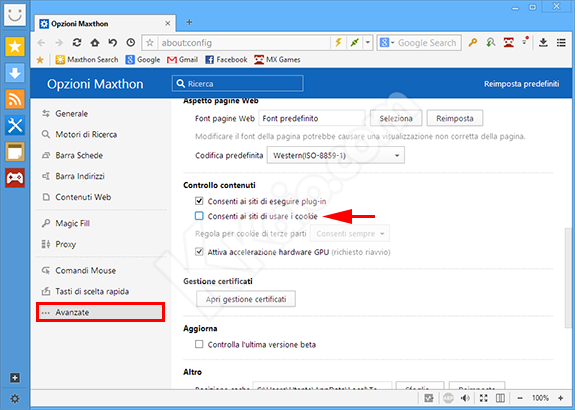Click Apri gestione certificati button
The image size is (575, 410).
click(x=246, y=299)
